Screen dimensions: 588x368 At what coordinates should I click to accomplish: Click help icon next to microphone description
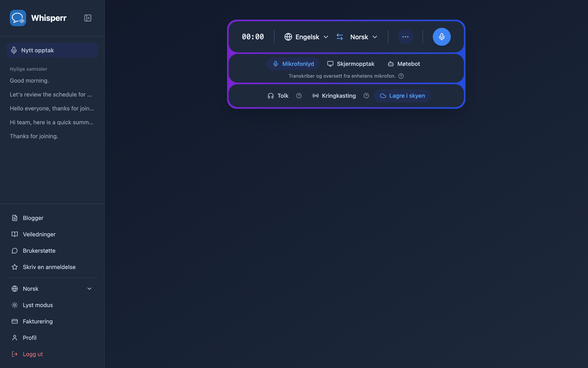tap(401, 76)
